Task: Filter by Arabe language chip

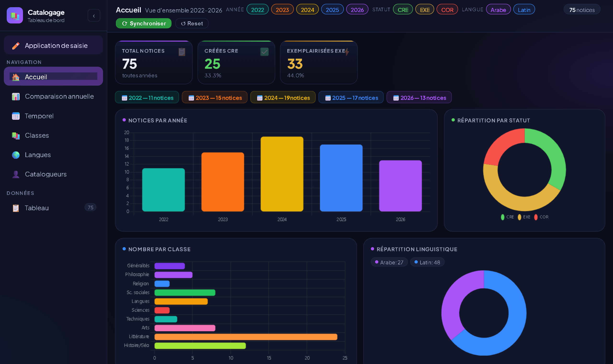Action: pyautogui.click(x=498, y=10)
